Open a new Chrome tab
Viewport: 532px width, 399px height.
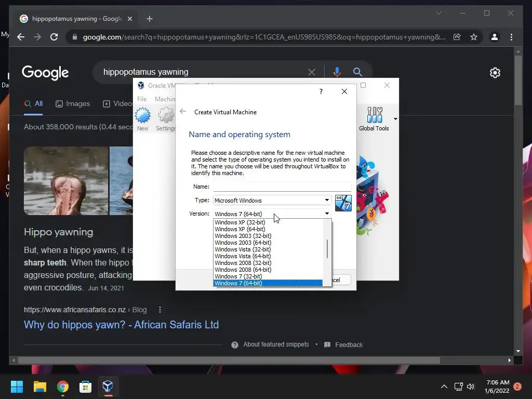[x=150, y=19]
